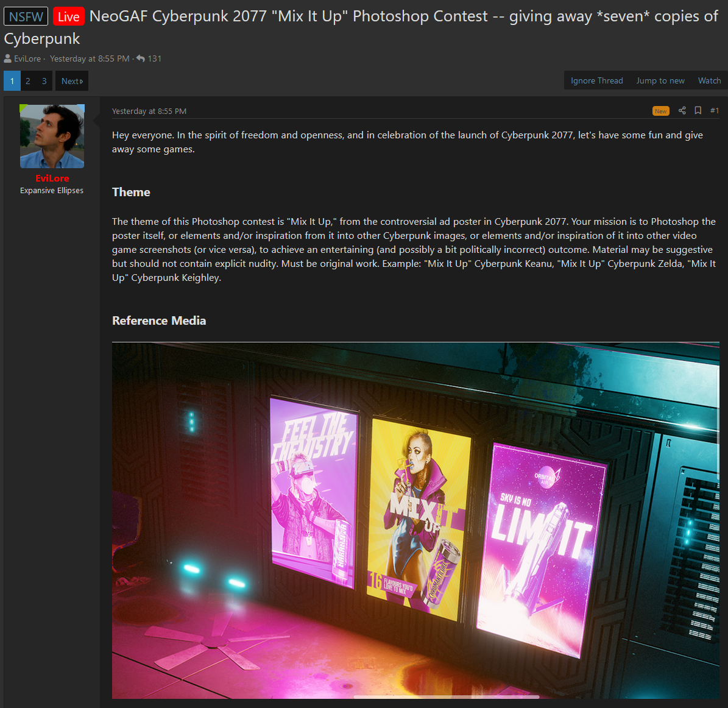Image resolution: width=728 pixels, height=708 pixels.
Task: Select page 1 in the pagination
Action: 12,81
